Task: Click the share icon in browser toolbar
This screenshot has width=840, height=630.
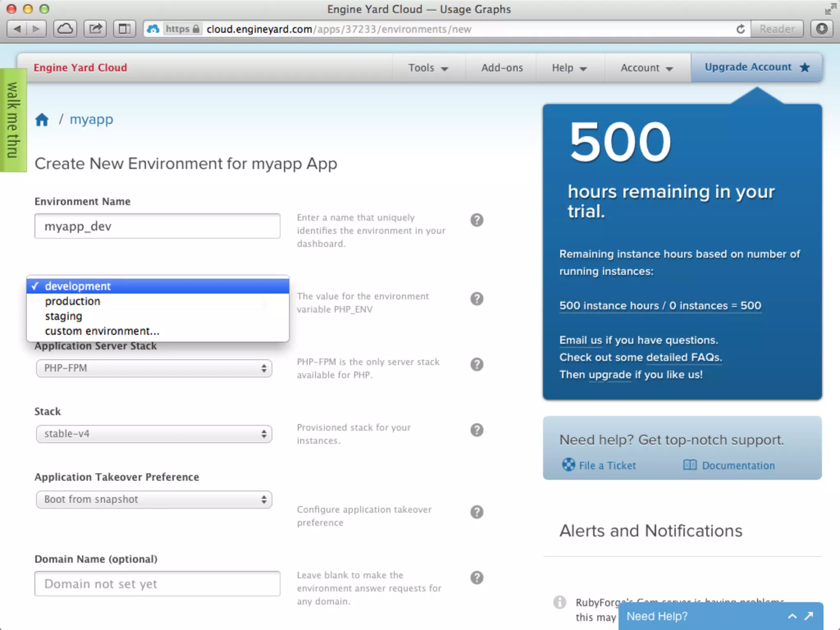Action: [x=95, y=29]
